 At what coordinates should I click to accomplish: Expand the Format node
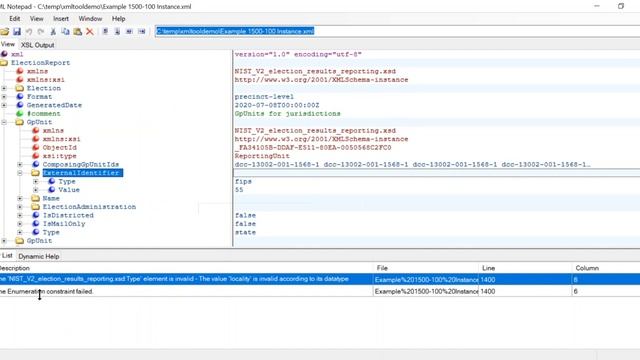point(4,97)
